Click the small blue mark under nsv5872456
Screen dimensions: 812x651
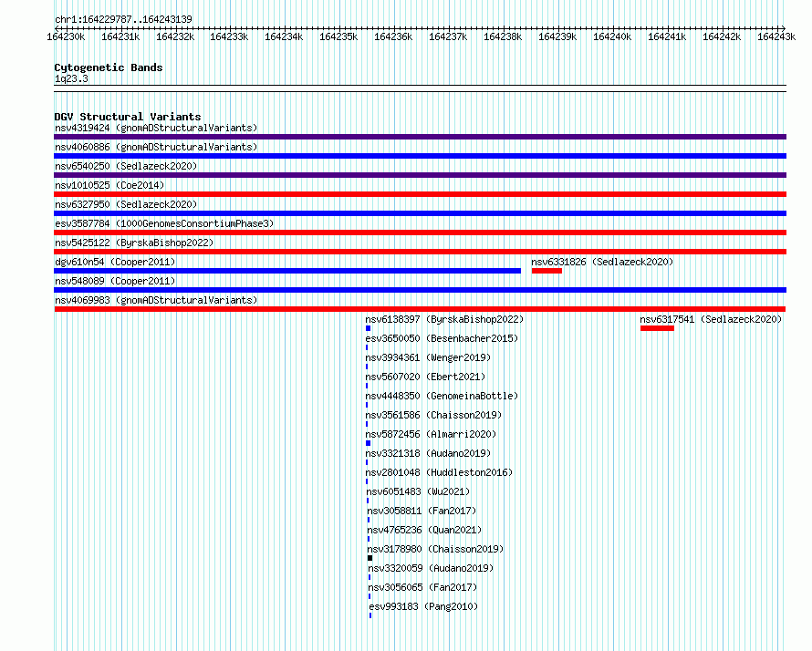tap(369, 443)
